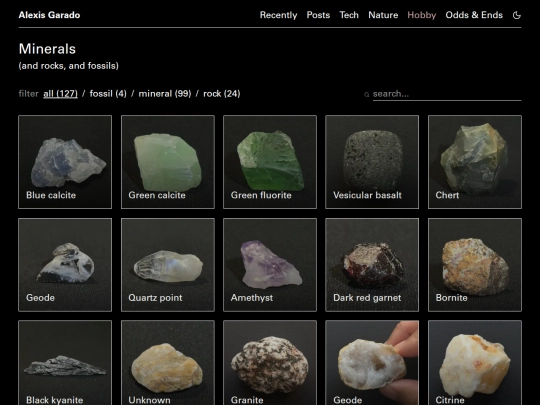This screenshot has height=405, width=540.
Task: Select the all (127) filter
Action: point(60,94)
